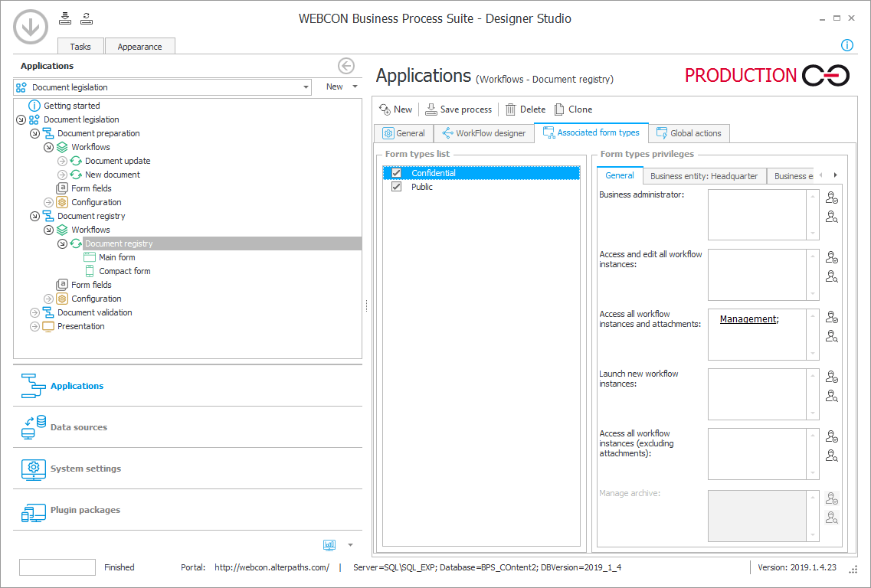Open the Document legislation application dropdown
871x588 pixels.
306,87
